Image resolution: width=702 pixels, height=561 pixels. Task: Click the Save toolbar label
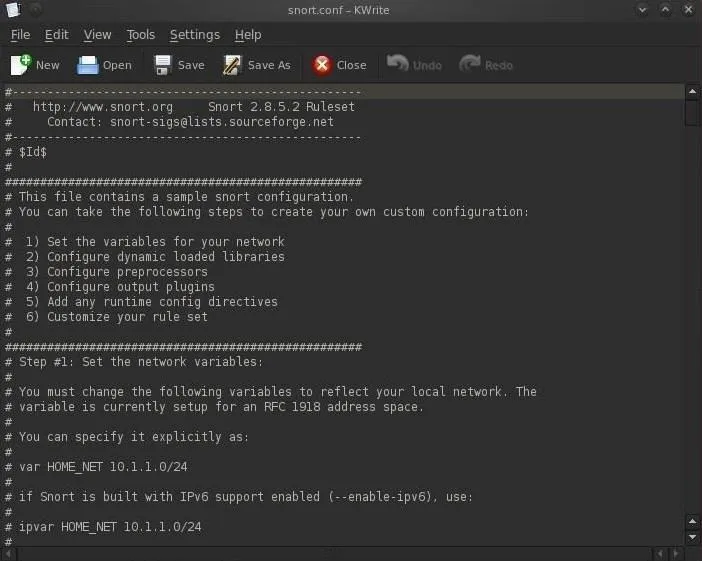point(191,65)
